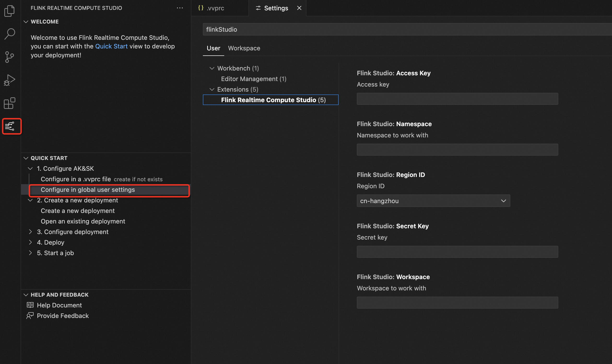
Task: Click the Flink Studio: Access Key heading
Action: pyautogui.click(x=394, y=73)
